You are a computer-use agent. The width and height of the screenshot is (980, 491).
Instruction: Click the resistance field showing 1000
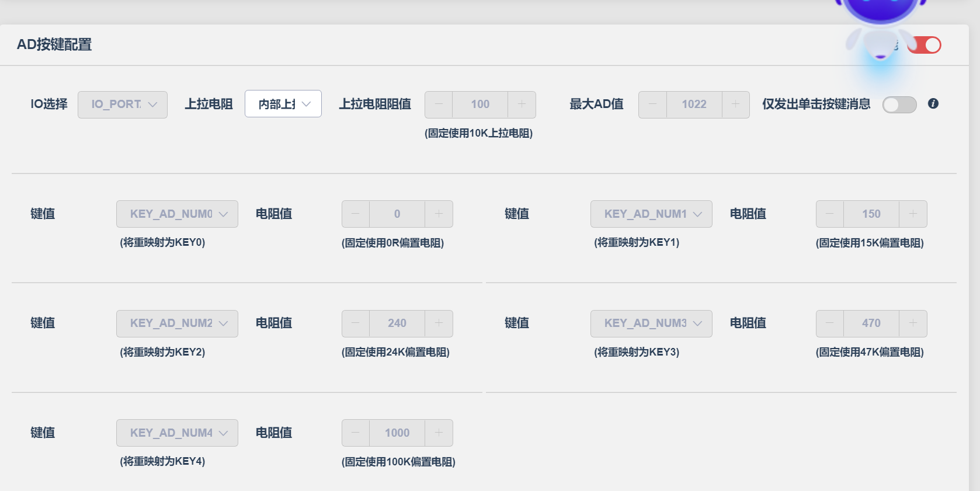click(x=397, y=433)
